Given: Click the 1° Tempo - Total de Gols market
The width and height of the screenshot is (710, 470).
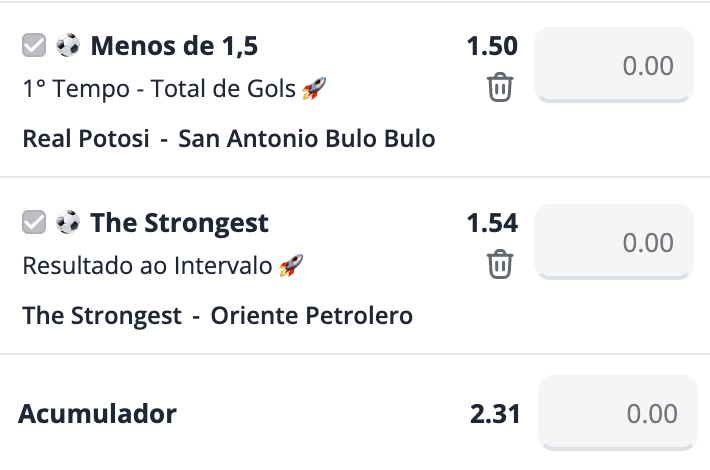Looking at the screenshot, I should tap(159, 88).
